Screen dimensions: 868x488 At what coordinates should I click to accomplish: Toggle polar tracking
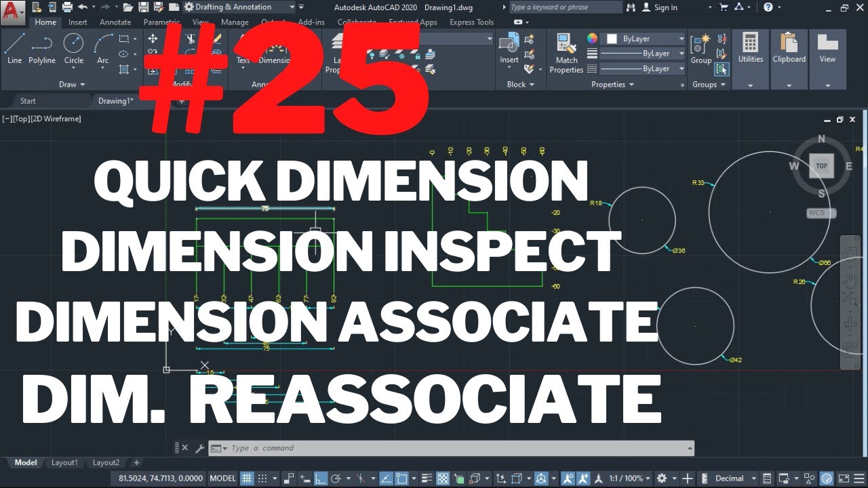[x=336, y=479]
